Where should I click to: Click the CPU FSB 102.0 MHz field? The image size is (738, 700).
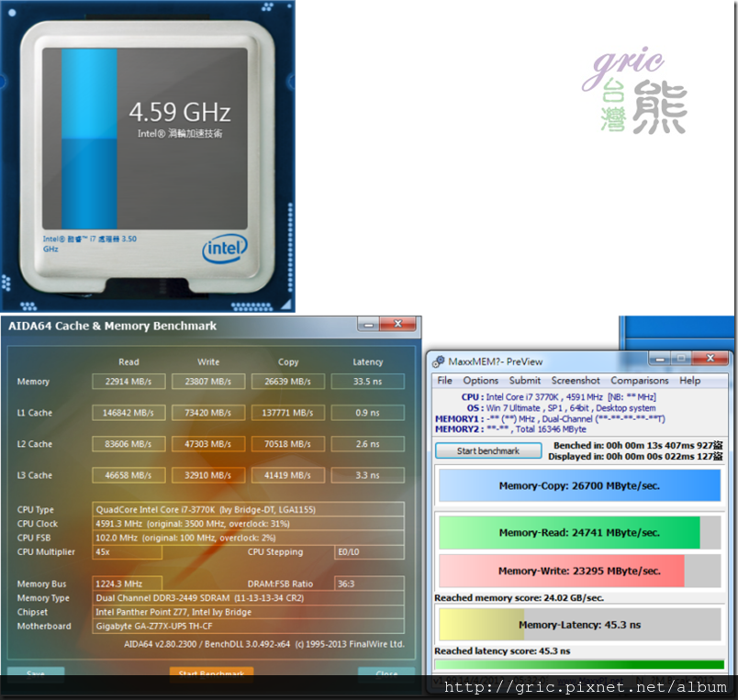[248, 538]
